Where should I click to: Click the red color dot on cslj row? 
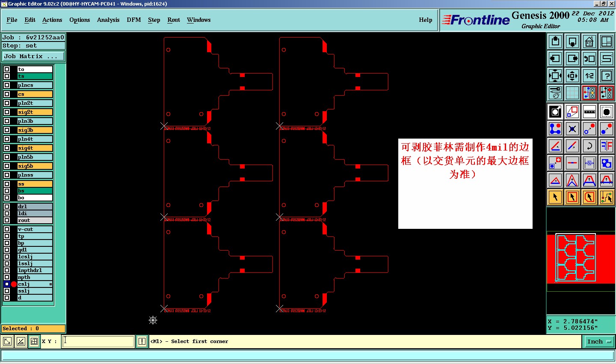(14, 284)
